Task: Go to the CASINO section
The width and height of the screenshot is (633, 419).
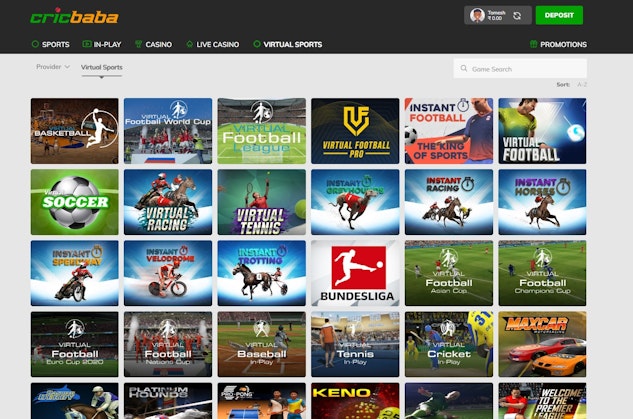Action: coord(153,44)
